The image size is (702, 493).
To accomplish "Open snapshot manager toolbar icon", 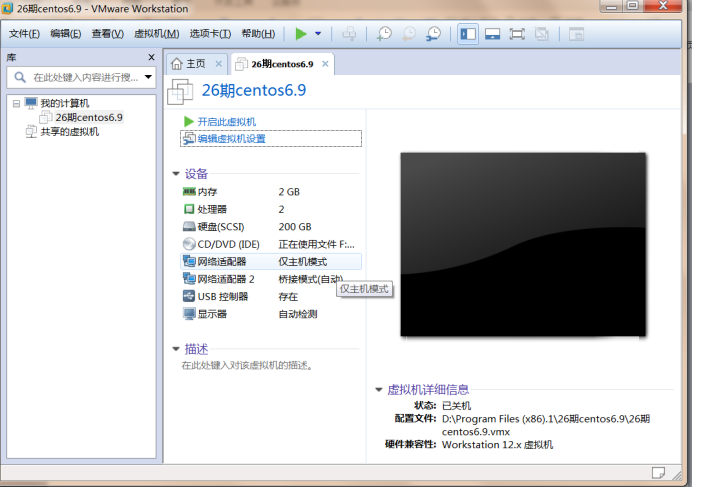I will pyautogui.click(x=433, y=34).
